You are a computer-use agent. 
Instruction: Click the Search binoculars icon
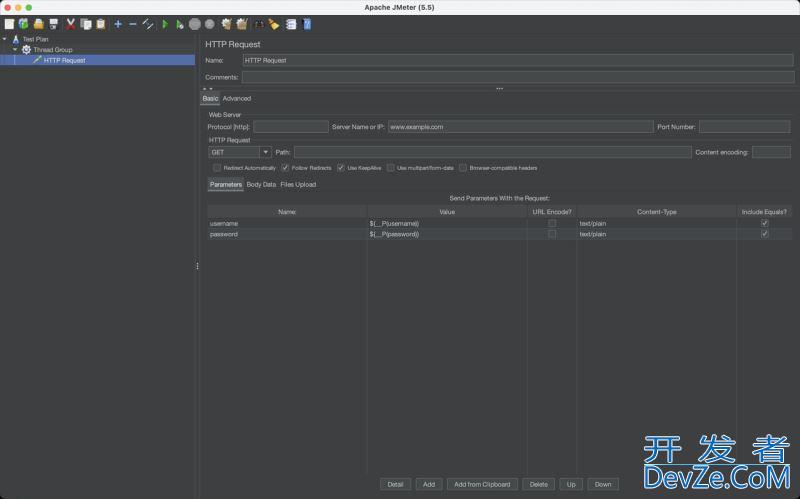pos(259,24)
